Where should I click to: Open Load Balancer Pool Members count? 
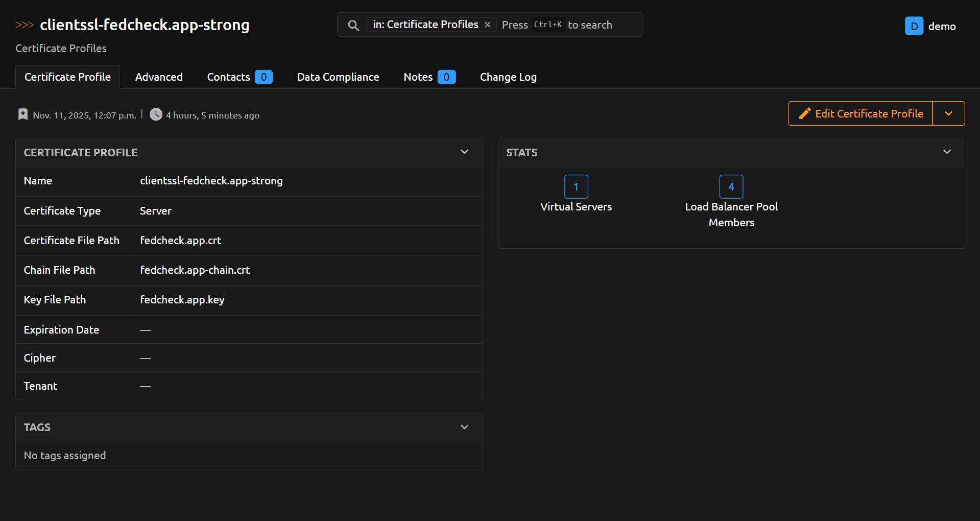click(x=731, y=187)
